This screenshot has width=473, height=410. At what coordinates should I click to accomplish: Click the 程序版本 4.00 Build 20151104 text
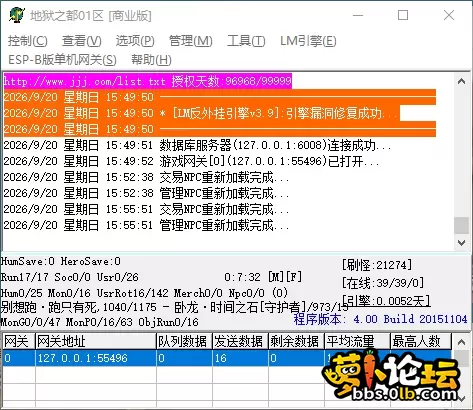click(x=380, y=319)
